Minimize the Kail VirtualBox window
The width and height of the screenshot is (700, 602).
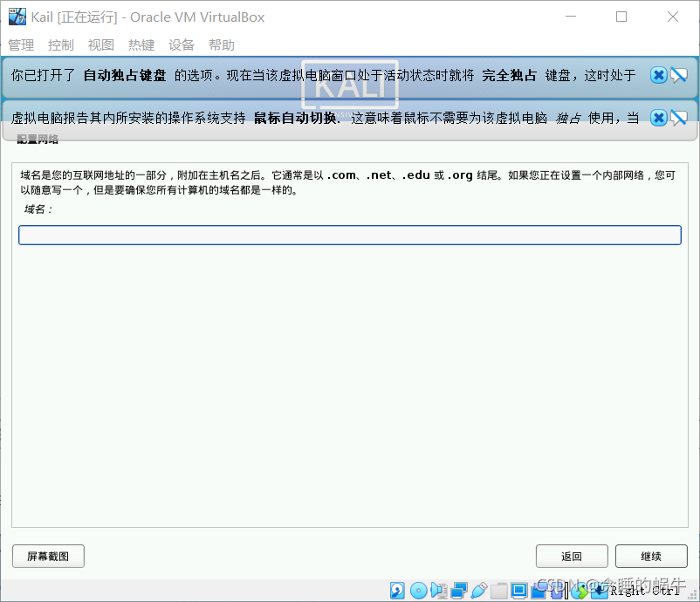coord(571,17)
